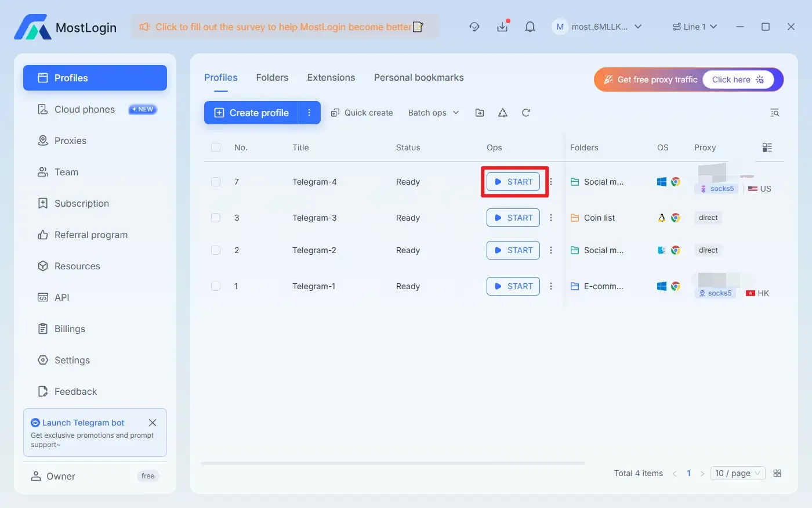Tick the checkbox for Telegram-4 row

click(x=216, y=182)
